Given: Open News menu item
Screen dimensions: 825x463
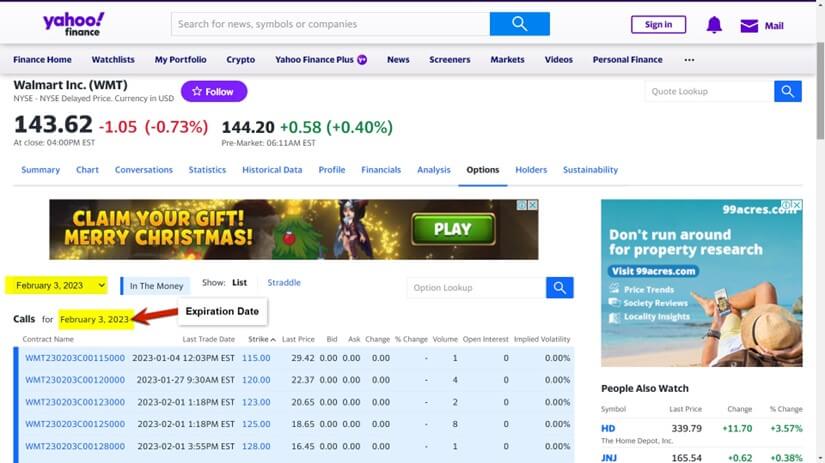Looking at the screenshot, I should (398, 59).
